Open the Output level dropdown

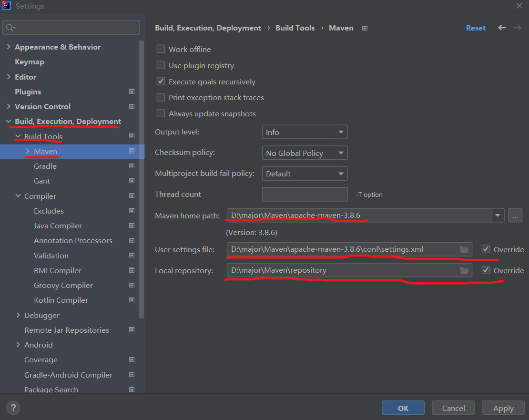click(305, 132)
